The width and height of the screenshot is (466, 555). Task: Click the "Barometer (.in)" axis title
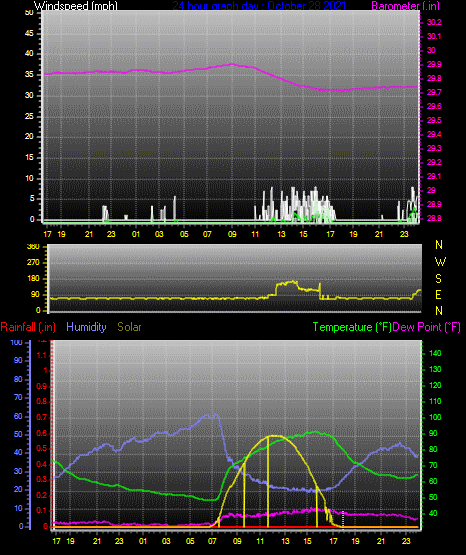pos(405,6)
